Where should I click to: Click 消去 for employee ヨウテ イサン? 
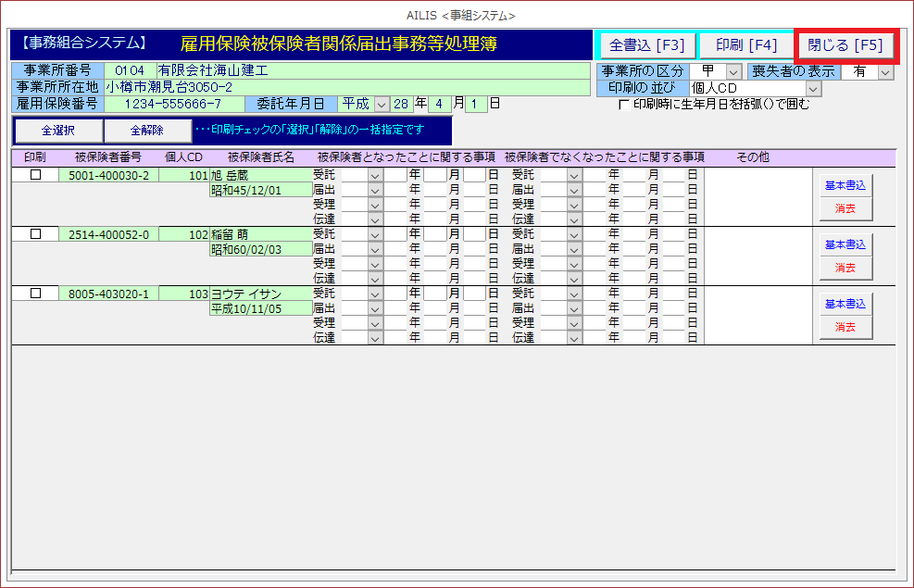coord(845,327)
